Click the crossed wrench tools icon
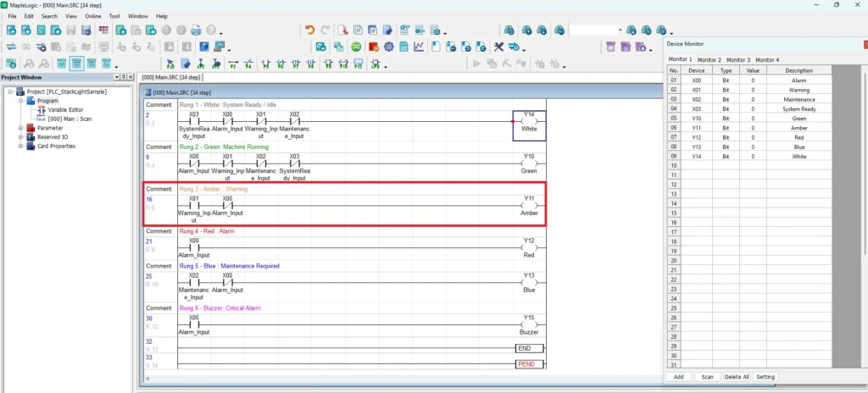868x393 pixels. [498, 47]
